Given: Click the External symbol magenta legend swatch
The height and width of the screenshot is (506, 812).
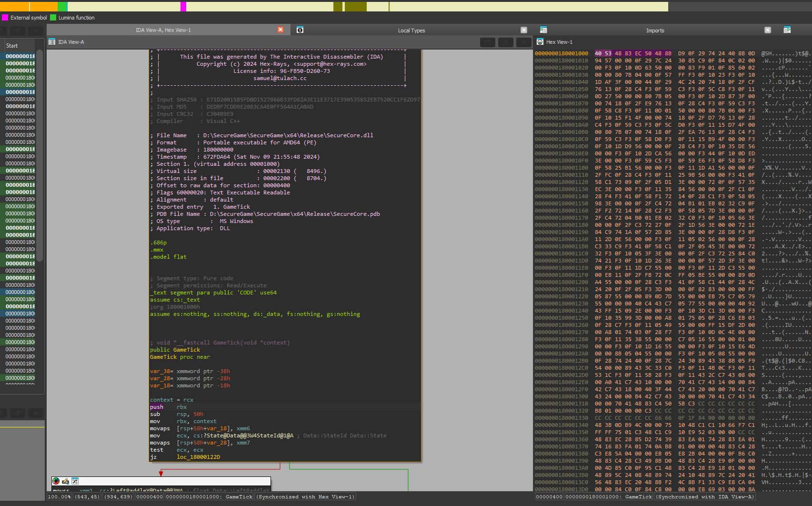Looking at the screenshot, I should click(5, 18).
